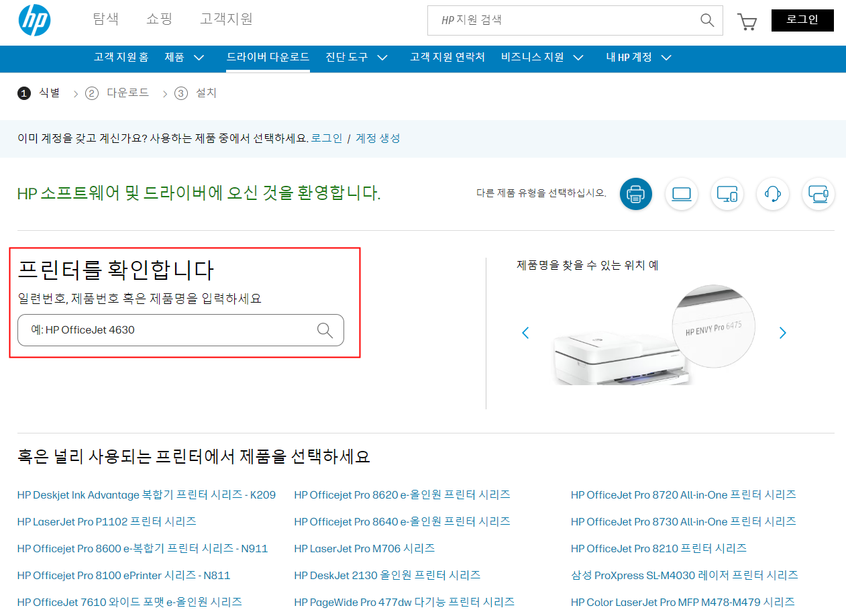Expand the 진단 도구 menu

point(357,58)
